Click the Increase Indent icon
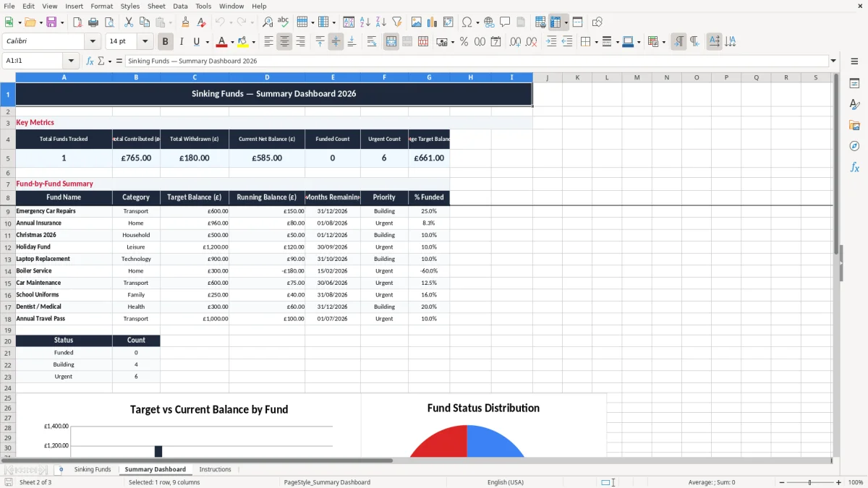868x488 pixels. pyautogui.click(x=551, y=42)
